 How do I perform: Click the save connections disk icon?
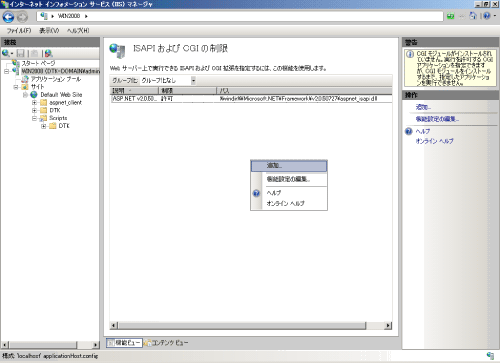(x=21, y=53)
